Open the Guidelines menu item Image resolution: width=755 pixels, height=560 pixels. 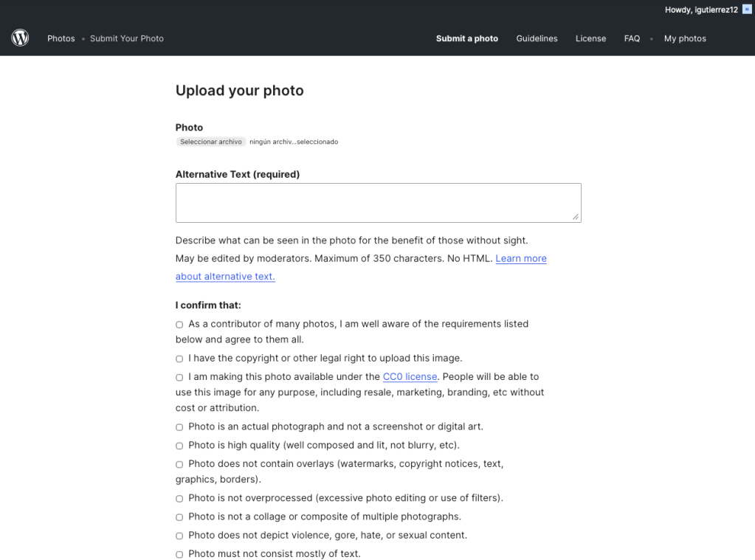click(537, 38)
